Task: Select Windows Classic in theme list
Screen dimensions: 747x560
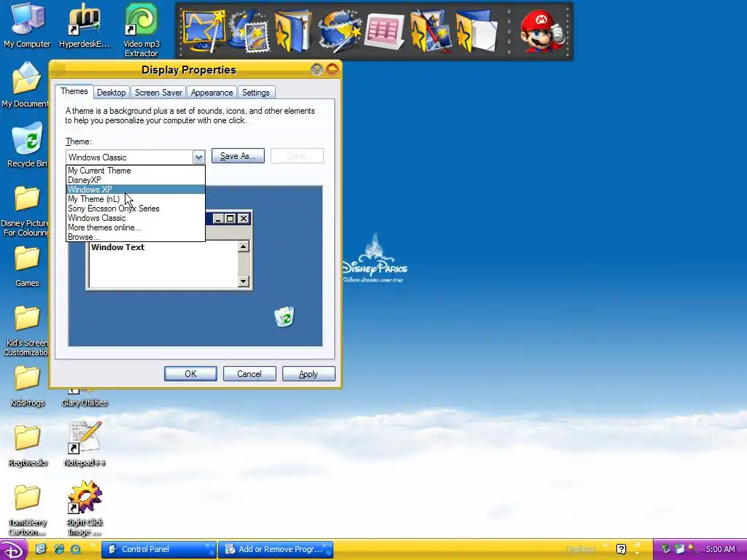Action: [136, 218]
